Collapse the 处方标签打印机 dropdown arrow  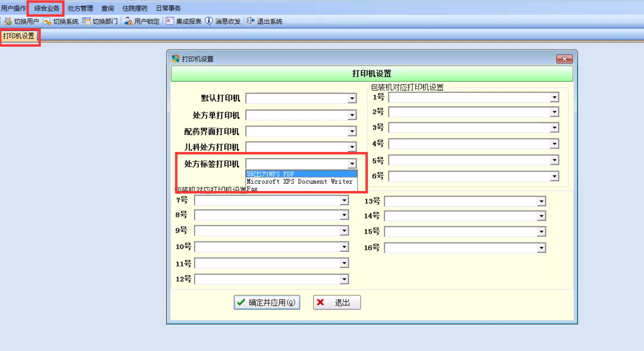click(x=352, y=164)
